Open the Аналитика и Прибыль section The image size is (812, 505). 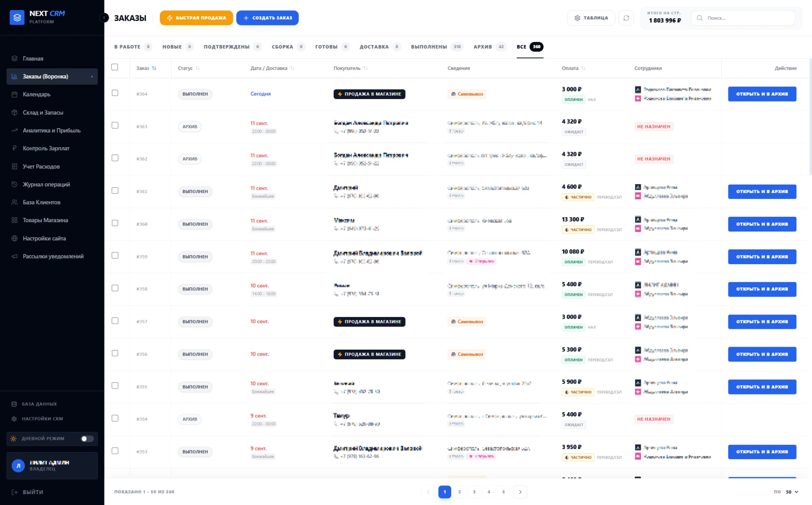tap(52, 130)
